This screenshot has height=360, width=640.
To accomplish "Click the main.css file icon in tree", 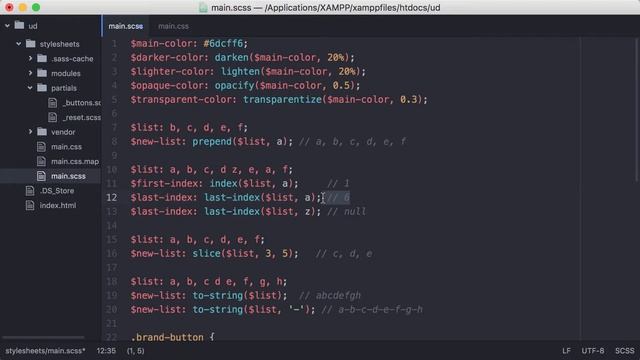I will 41,147.
